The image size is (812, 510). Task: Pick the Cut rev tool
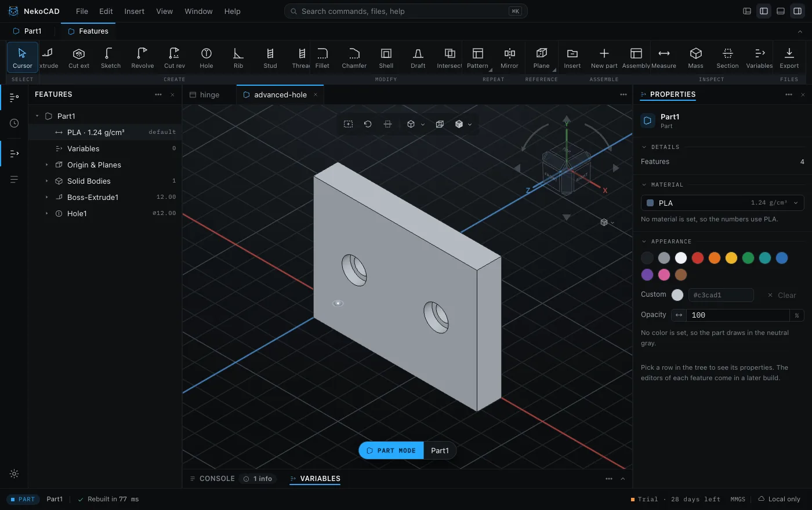175,58
